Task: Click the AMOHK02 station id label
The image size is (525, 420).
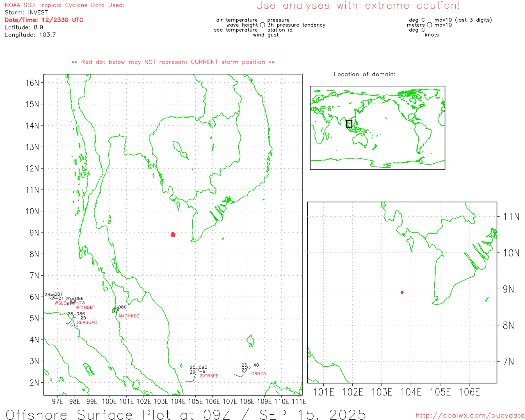Action: [x=129, y=316]
